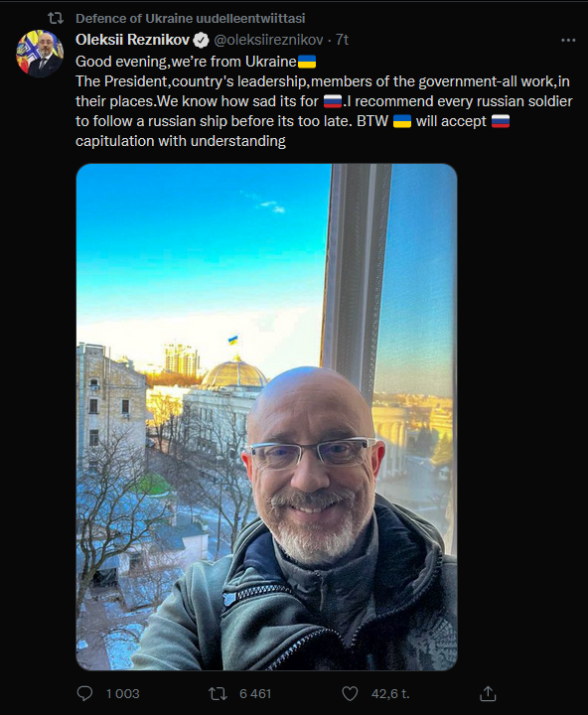Open the @oleksiireznikov handle link

coord(268,40)
